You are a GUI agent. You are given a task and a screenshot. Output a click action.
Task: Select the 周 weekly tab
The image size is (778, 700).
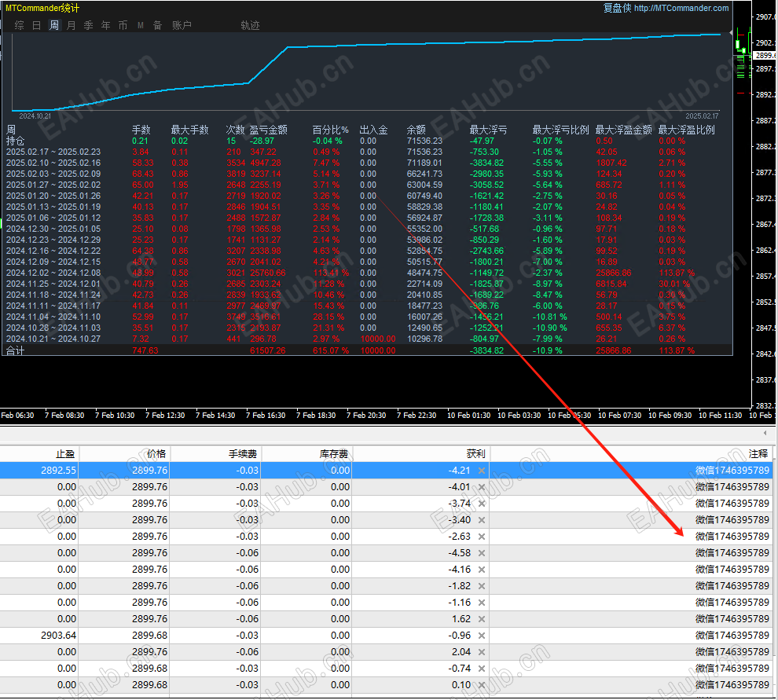(54, 25)
